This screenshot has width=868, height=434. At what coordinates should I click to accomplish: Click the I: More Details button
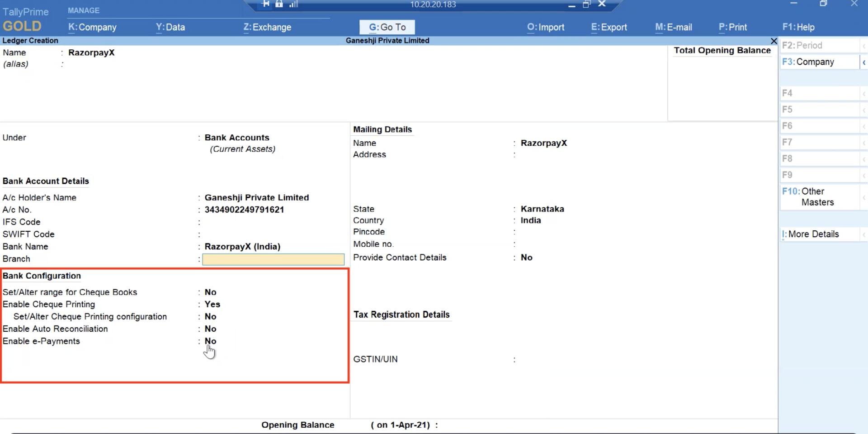tap(819, 234)
